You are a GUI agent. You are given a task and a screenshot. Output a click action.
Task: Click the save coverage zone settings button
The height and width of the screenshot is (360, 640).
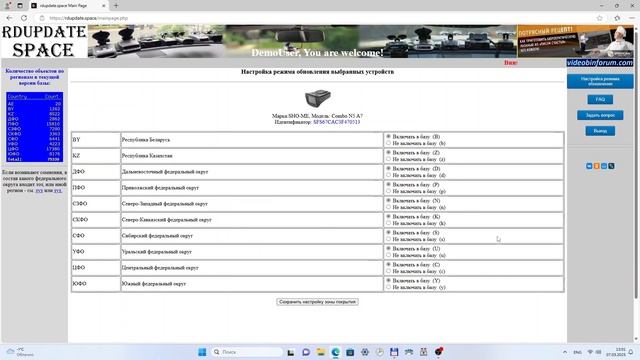[318, 302]
